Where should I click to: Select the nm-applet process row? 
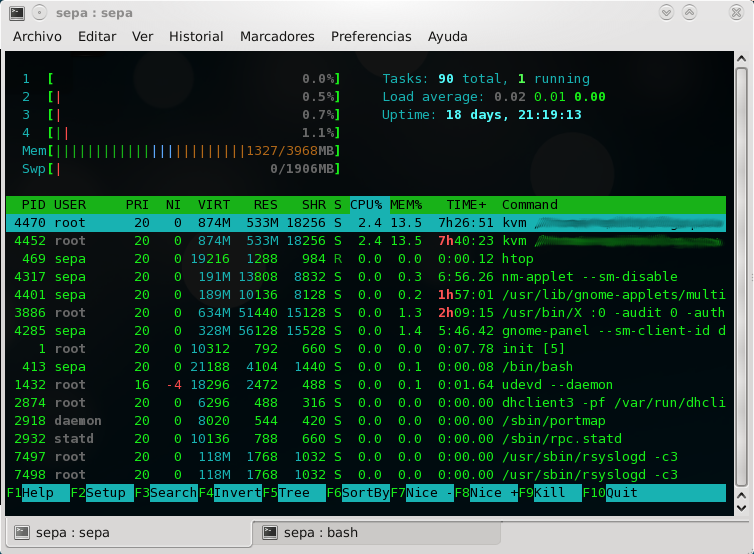click(x=366, y=277)
